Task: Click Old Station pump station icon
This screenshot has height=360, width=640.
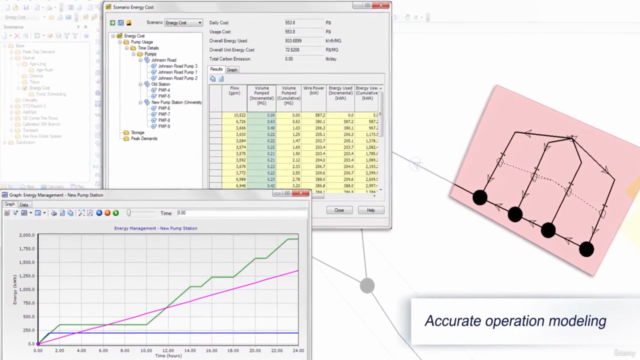Action: click(147, 84)
